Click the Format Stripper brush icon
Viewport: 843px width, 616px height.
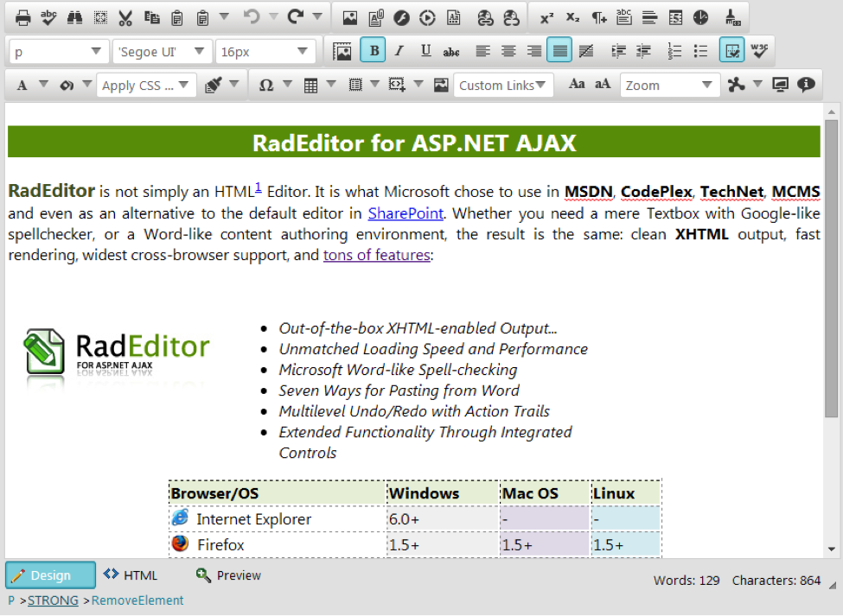pyautogui.click(x=733, y=18)
